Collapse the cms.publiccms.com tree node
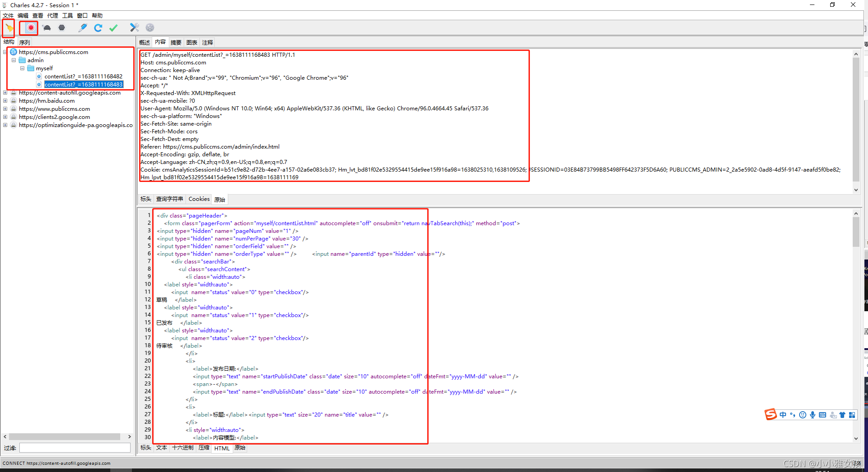The width and height of the screenshot is (868, 472). tap(5, 52)
